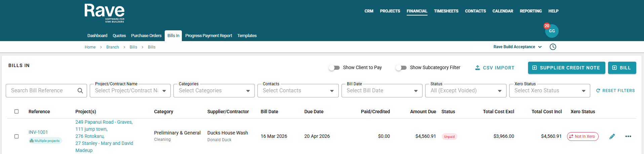Tick the checkbox for bill INV-1001

click(16, 136)
